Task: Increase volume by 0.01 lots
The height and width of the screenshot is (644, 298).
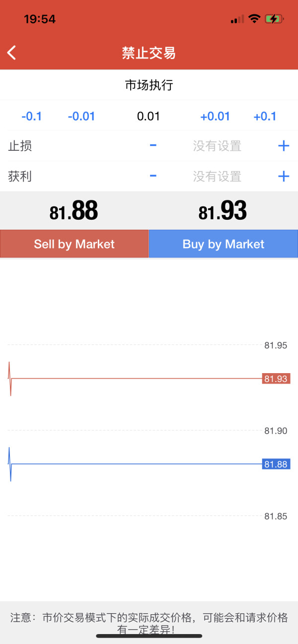Action: [x=215, y=117]
